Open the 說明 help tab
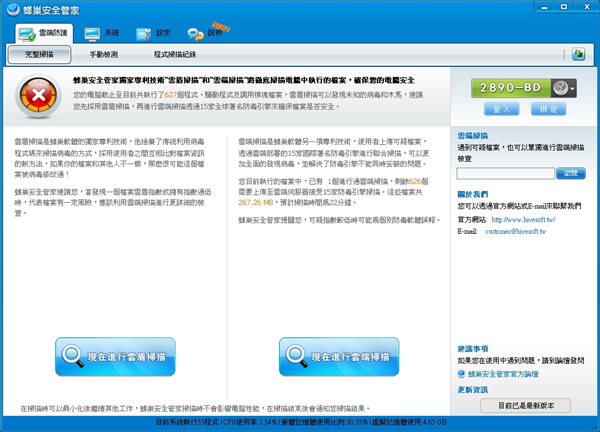Viewport: 600px width, 432px height. pos(206,34)
